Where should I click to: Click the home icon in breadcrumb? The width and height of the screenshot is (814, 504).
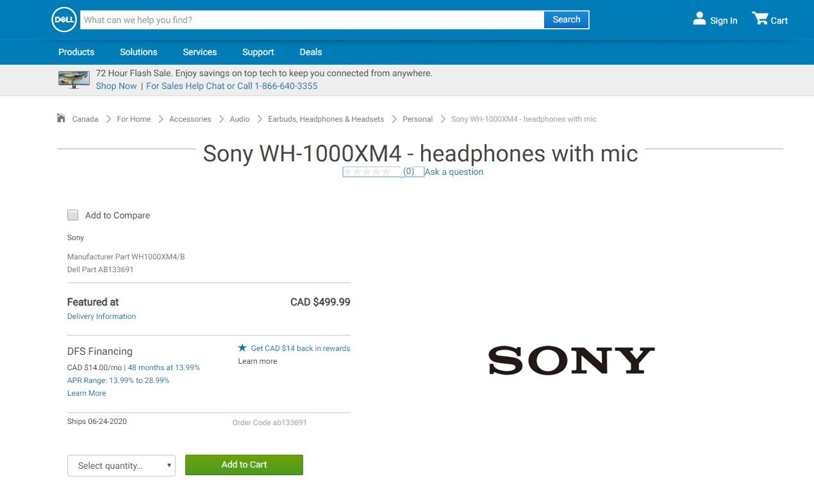(x=61, y=118)
